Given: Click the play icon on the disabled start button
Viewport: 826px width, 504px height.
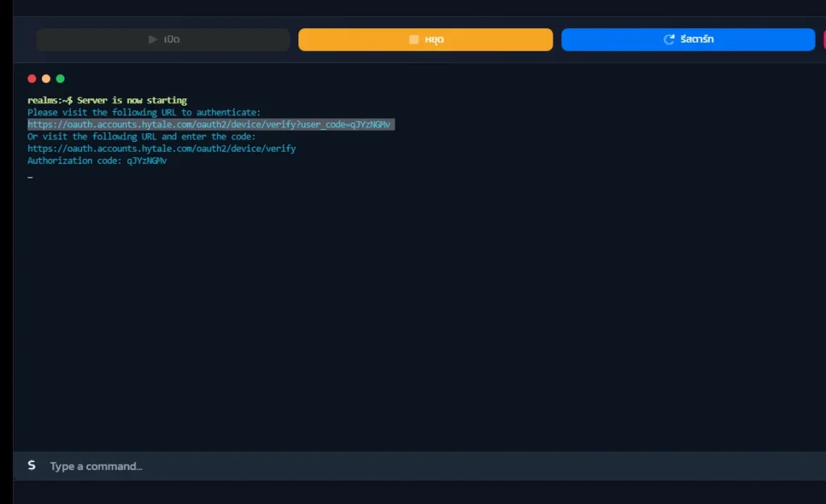Looking at the screenshot, I should click(x=153, y=40).
